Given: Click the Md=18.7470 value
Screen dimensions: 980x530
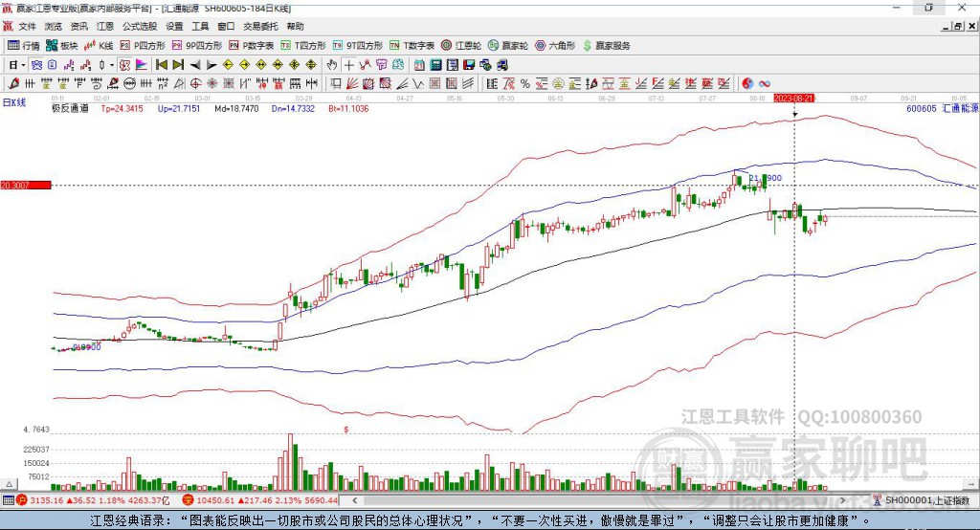Looking at the screenshot, I should click(236, 108).
